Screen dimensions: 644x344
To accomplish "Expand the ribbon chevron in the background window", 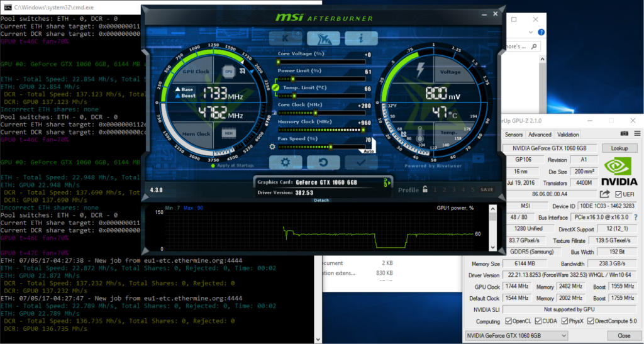I will [x=531, y=32].
